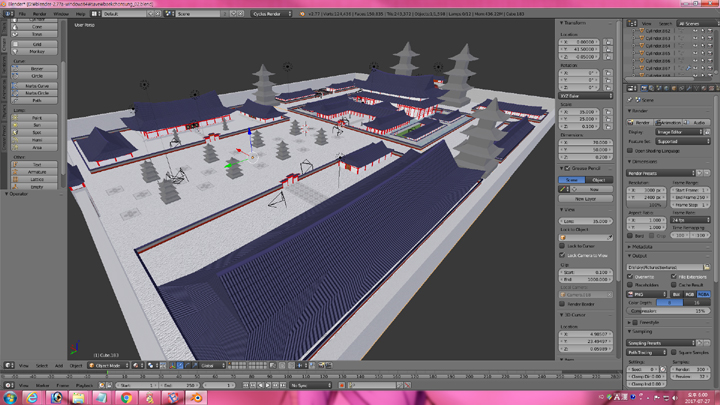The height and width of the screenshot is (405, 720).
Task: Open the Feature Set dropdown
Action: pyautogui.click(x=683, y=141)
